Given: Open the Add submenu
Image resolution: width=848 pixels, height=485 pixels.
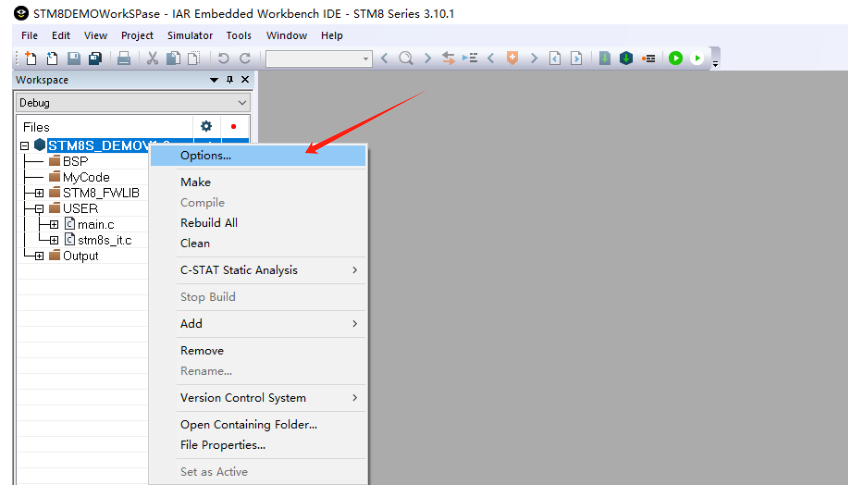Looking at the screenshot, I should 259,323.
